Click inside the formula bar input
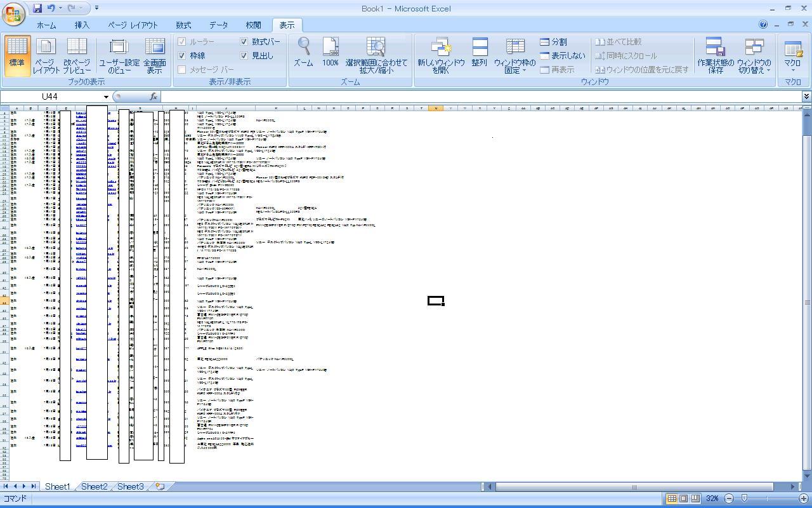This screenshot has width=812, height=508. click(x=480, y=97)
